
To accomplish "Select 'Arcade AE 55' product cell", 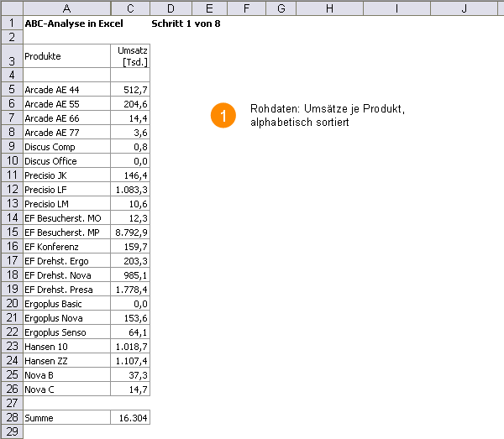I will click(x=67, y=104).
